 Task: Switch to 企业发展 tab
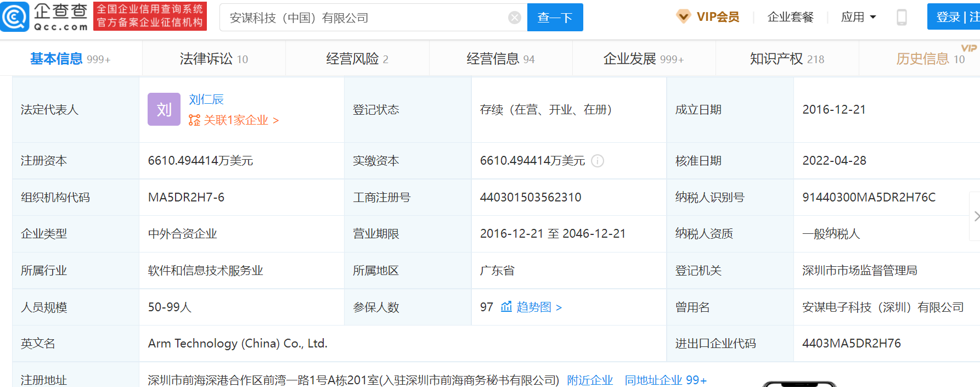point(644,59)
